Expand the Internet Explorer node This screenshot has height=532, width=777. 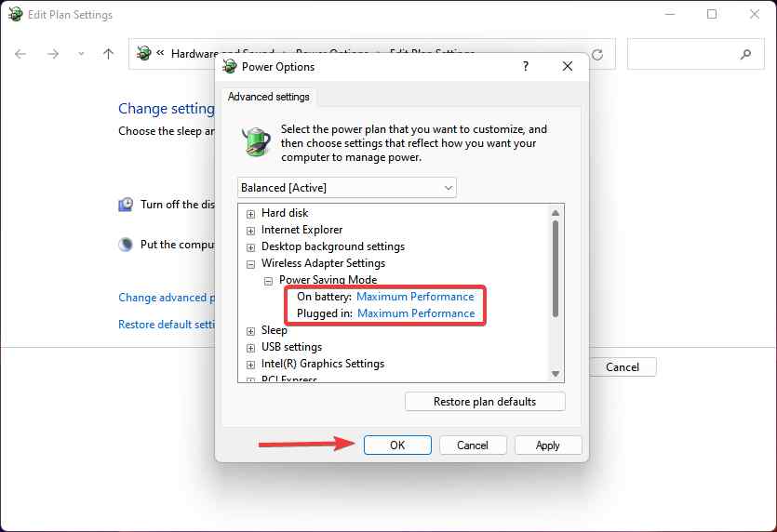pos(250,231)
